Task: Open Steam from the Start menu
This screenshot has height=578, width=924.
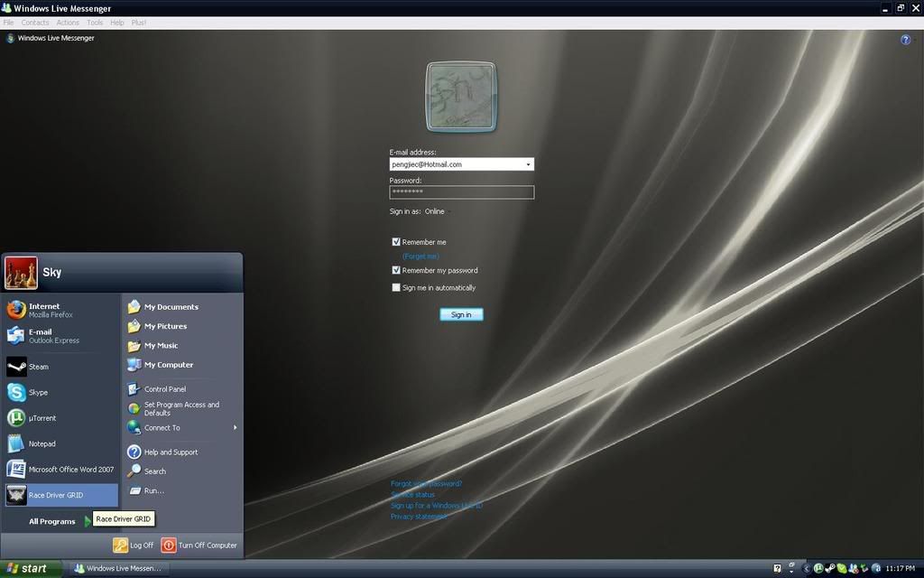Action: [x=61, y=367]
